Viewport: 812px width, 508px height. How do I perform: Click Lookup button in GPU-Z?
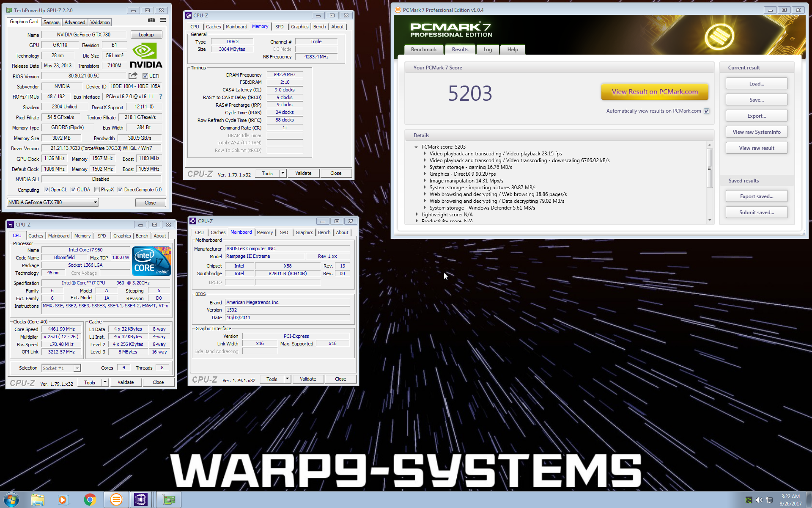146,35
